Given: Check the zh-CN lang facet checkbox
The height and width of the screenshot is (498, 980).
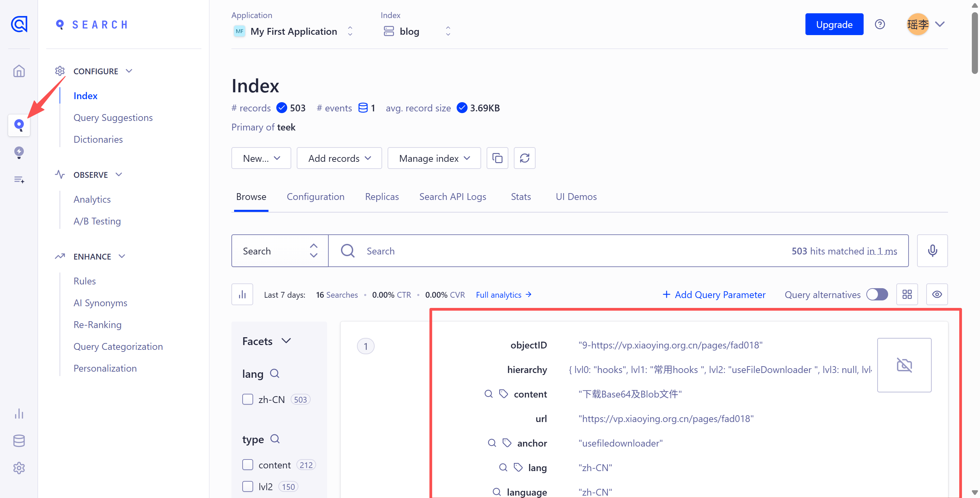Looking at the screenshot, I should 248,400.
